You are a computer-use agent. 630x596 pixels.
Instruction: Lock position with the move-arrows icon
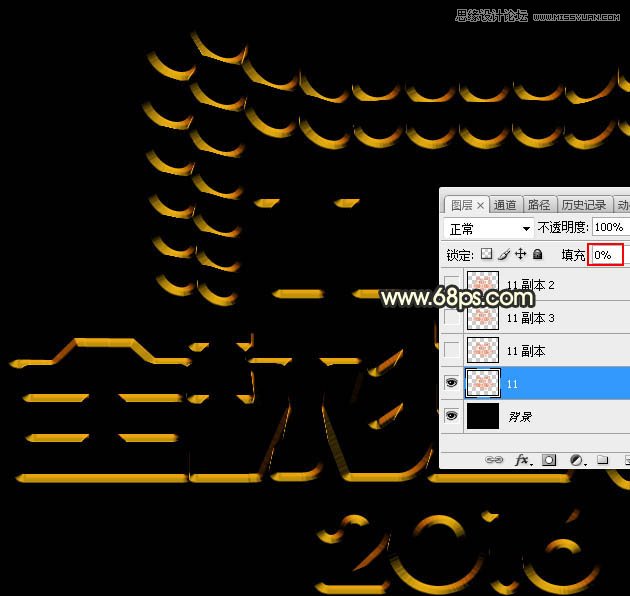coord(520,254)
